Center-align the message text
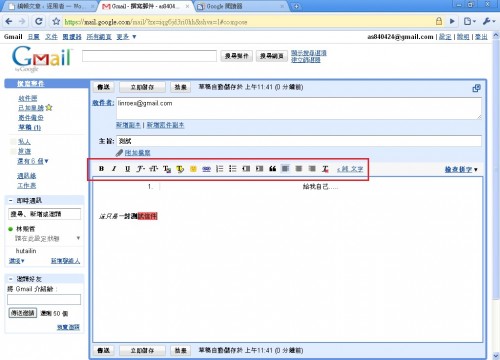Screen dimensions: 500x360 click(x=299, y=169)
